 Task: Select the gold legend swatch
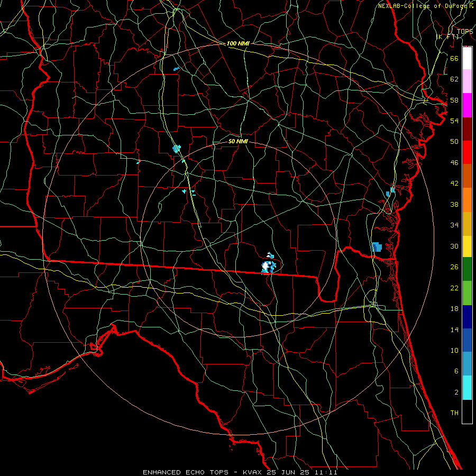[x=467, y=223]
